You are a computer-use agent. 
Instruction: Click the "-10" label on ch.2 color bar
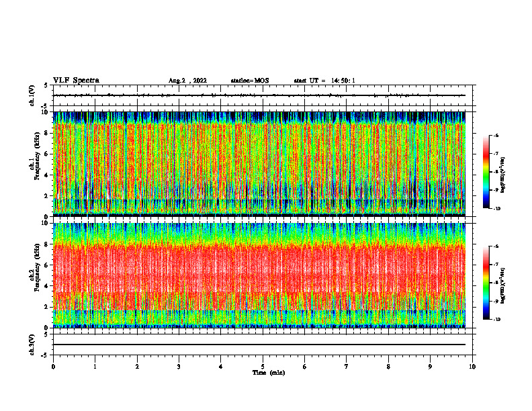coord(496,320)
